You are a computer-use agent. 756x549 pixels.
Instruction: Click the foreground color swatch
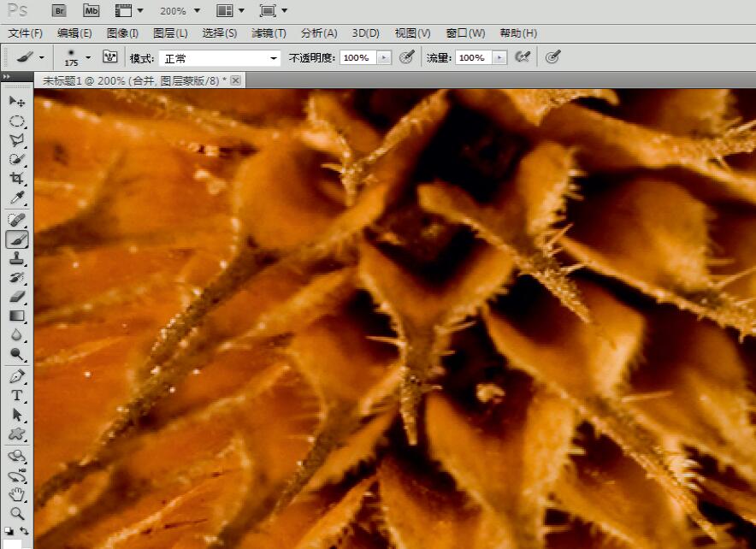coord(12,544)
